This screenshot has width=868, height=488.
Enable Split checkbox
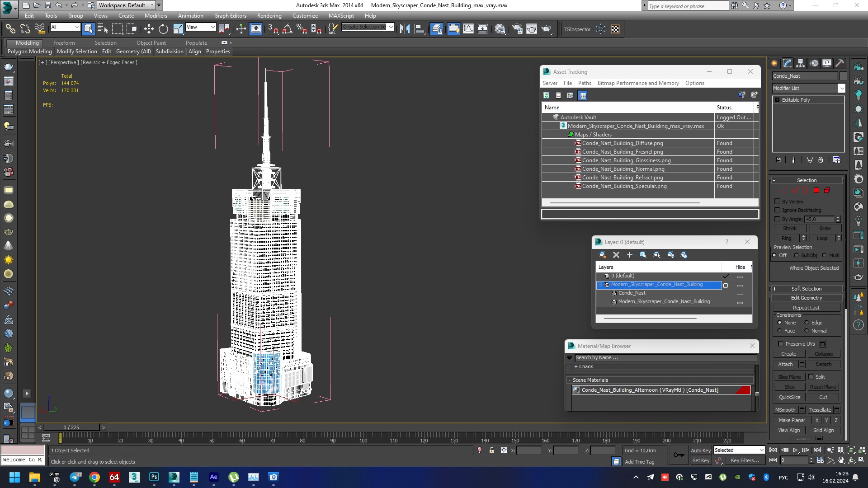(x=811, y=377)
